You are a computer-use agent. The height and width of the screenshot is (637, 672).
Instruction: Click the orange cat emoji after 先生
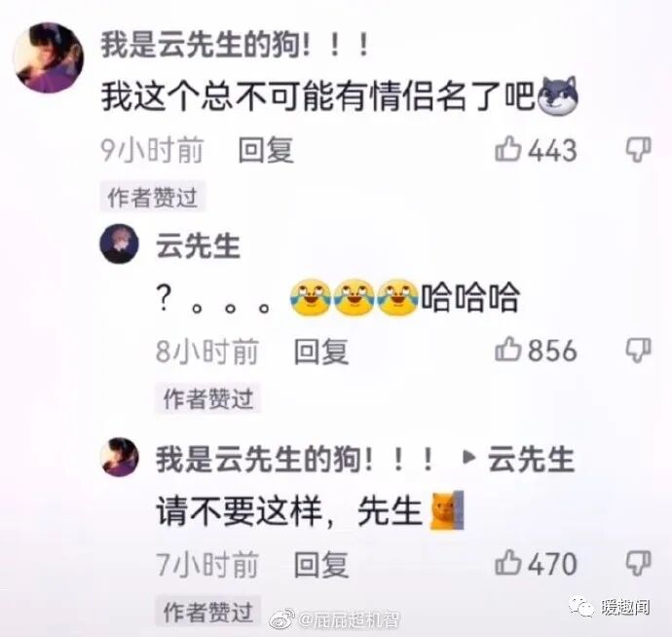pyautogui.click(x=447, y=510)
